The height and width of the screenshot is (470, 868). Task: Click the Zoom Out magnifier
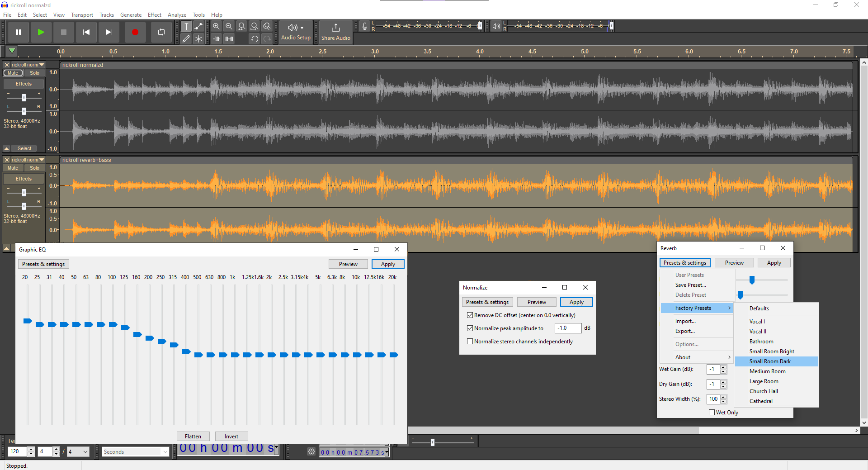229,26
